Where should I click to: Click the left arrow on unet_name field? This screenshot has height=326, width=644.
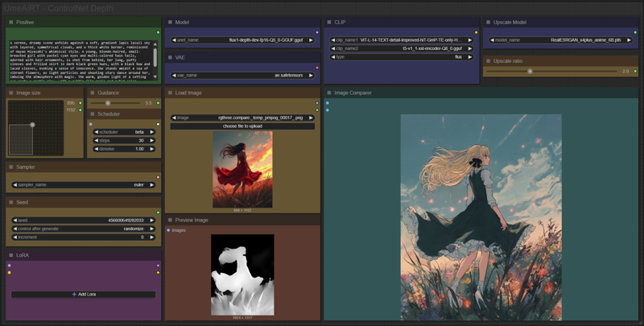click(174, 40)
